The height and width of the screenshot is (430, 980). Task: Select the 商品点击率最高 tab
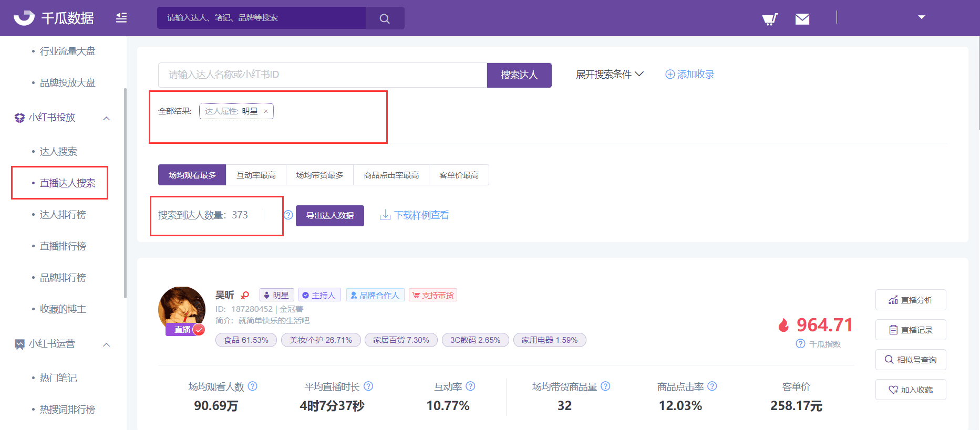(391, 175)
